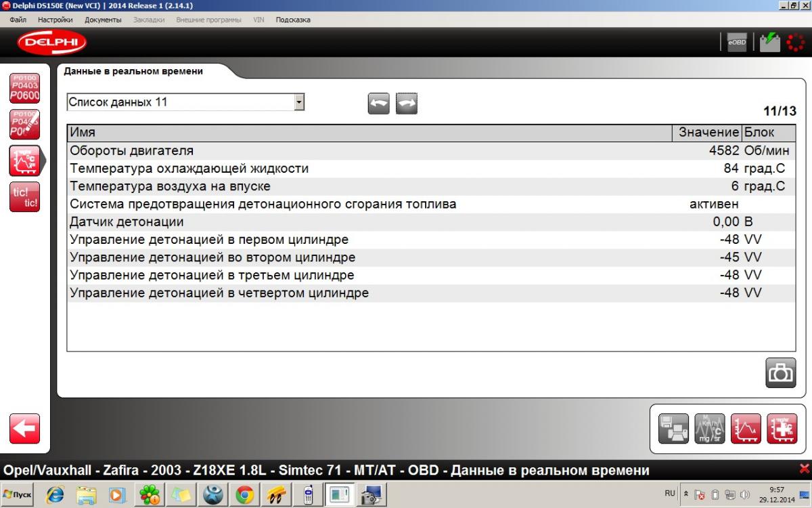This screenshot has width=812, height=508.
Task: Open the erase fault codes sidebar icon
Action: 24,125
